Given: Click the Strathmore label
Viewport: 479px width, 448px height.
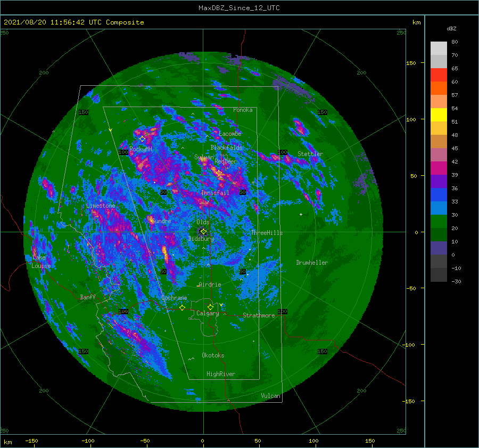Looking at the screenshot, I should (x=259, y=315).
